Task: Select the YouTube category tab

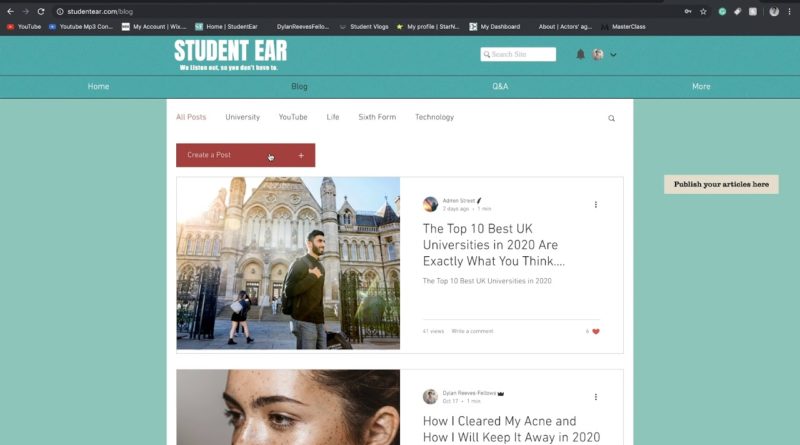Action: point(293,117)
